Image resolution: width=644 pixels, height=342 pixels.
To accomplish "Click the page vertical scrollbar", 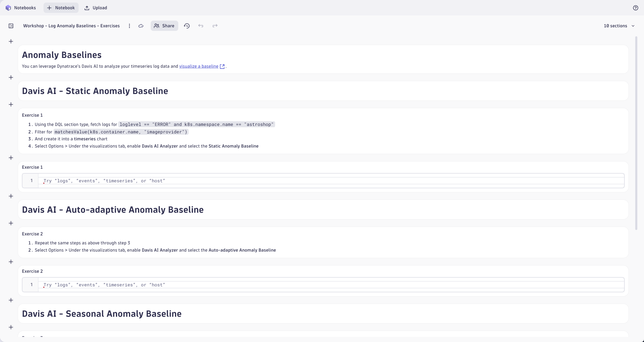I will [x=636, y=133].
